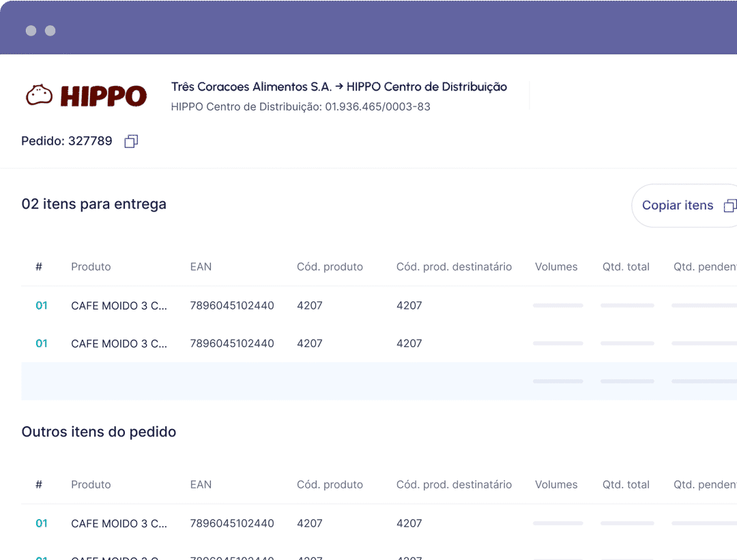Screen dimensions: 737x560
Task: Click the first gray window control dot
Action: [31, 31]
